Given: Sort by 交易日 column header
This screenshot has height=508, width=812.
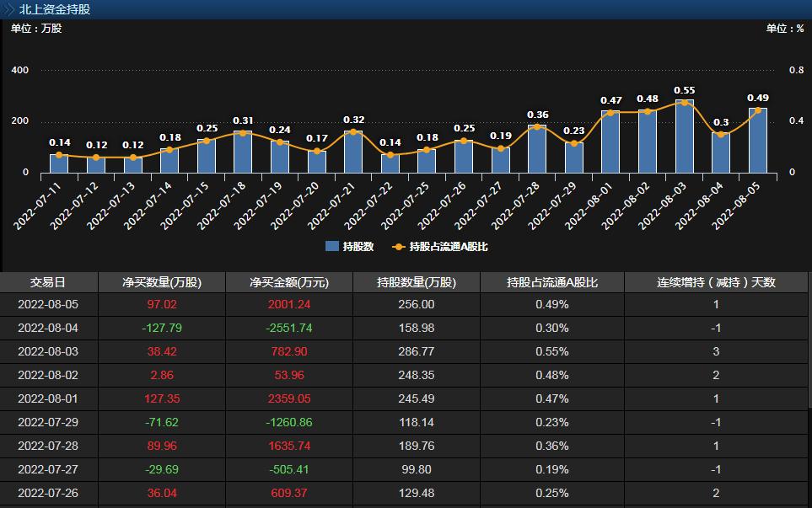Looking at the screenshot, I should click(48, 282).
